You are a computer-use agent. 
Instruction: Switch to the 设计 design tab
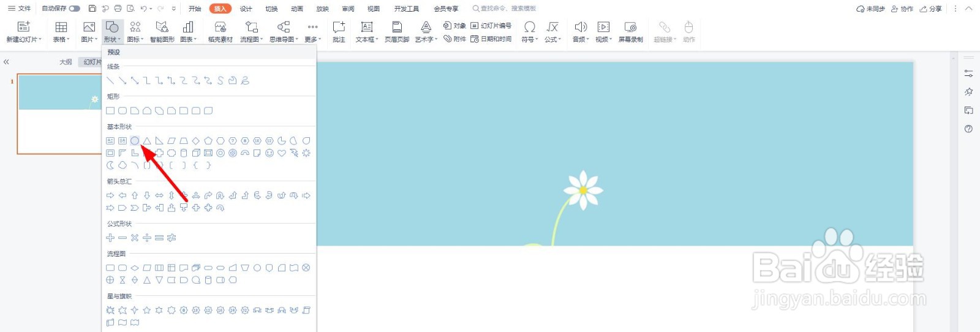coord(246,9)
